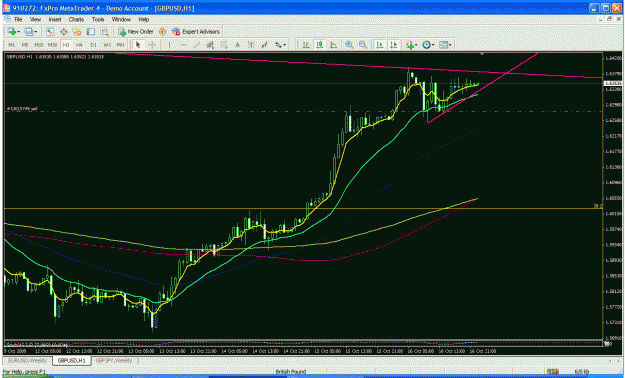Switch to the GBPJPY,Weekly chart tab

[114, 361]
